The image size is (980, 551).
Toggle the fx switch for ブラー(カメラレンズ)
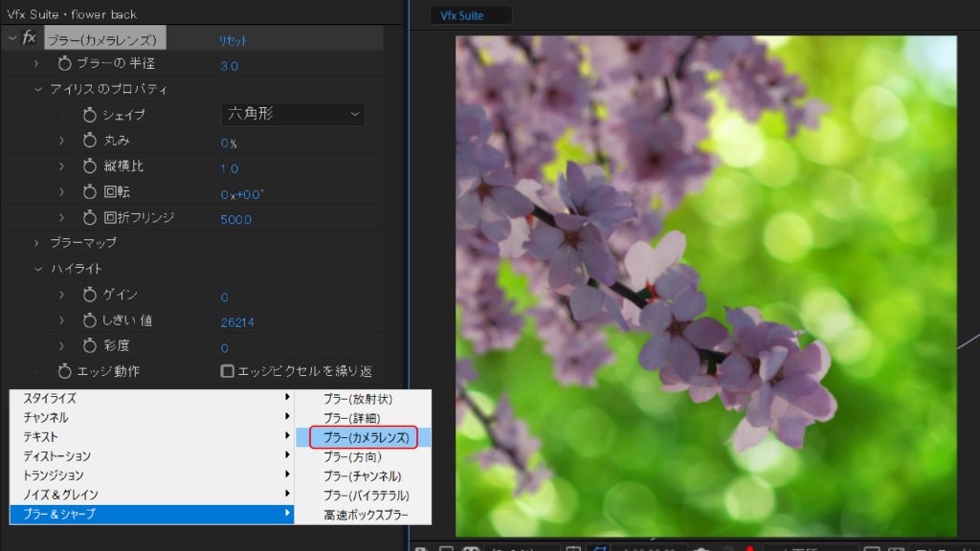click(29, 38)
